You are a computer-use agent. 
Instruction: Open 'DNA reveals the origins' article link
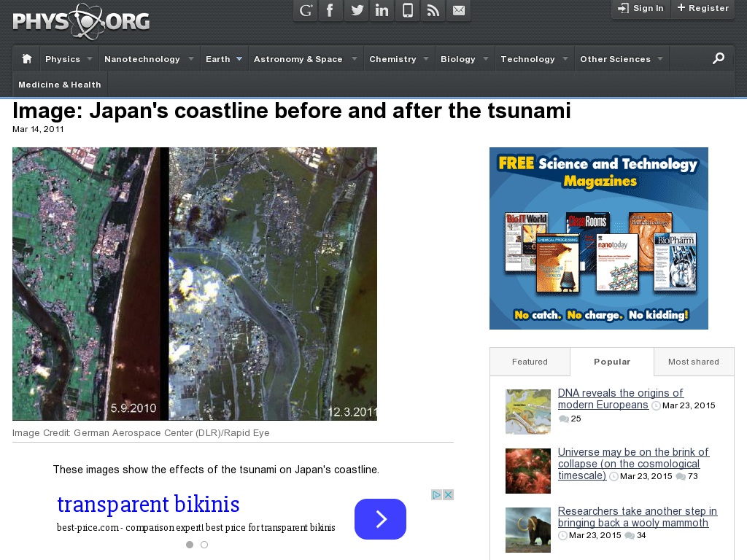tap(620, 399)
